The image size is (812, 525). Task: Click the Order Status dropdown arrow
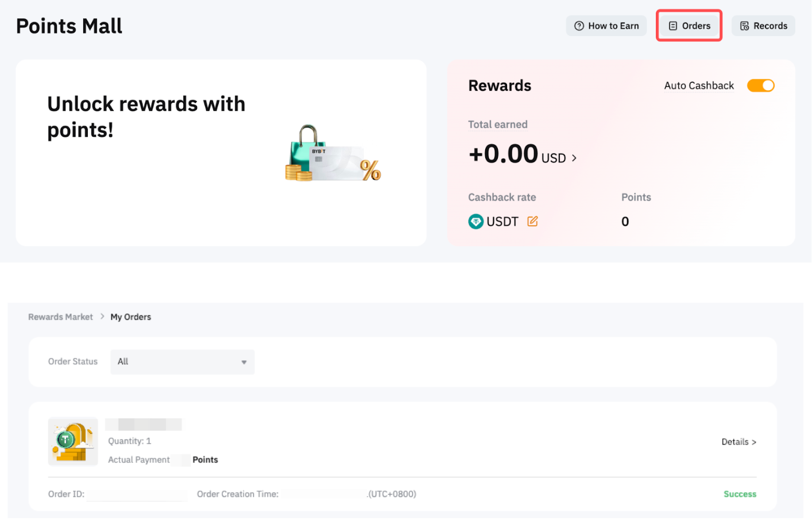(x=244, y=362)
